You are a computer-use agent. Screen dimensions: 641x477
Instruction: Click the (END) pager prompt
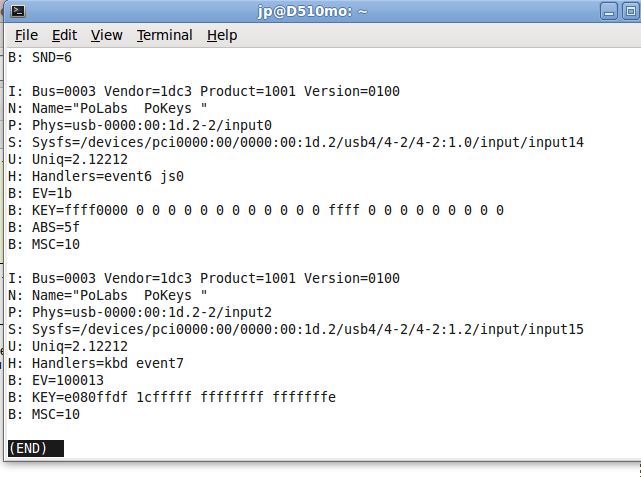coord(36,448)
